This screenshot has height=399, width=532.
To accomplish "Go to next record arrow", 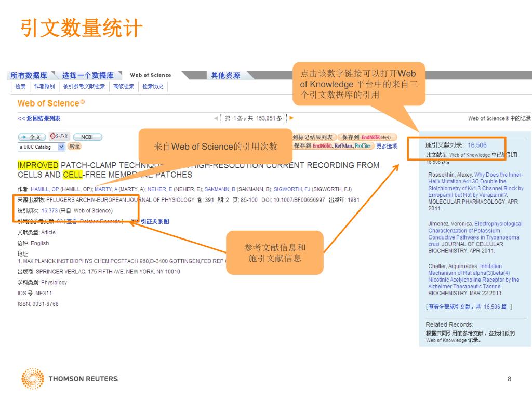I will point(291,118).
